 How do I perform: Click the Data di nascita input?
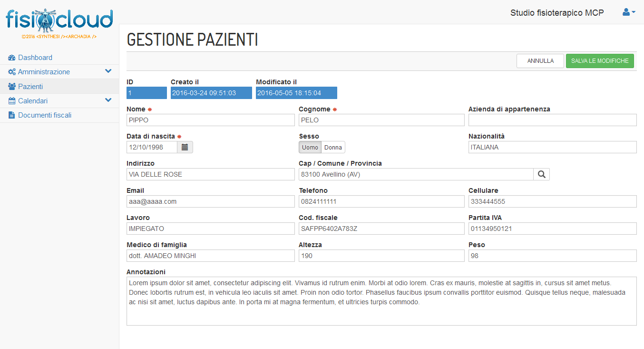(x=152, y=147)
